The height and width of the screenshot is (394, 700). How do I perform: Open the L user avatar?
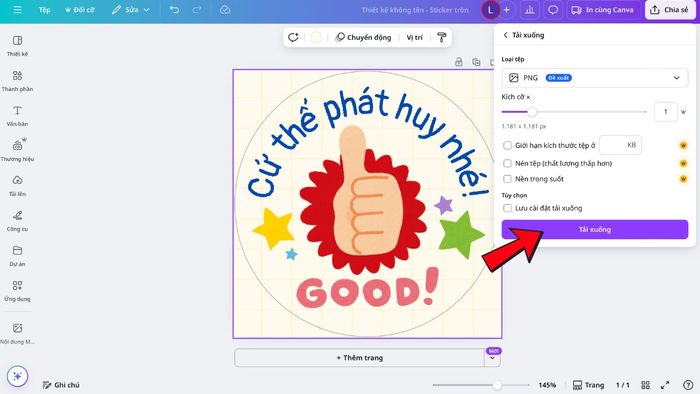coord(490,10)
